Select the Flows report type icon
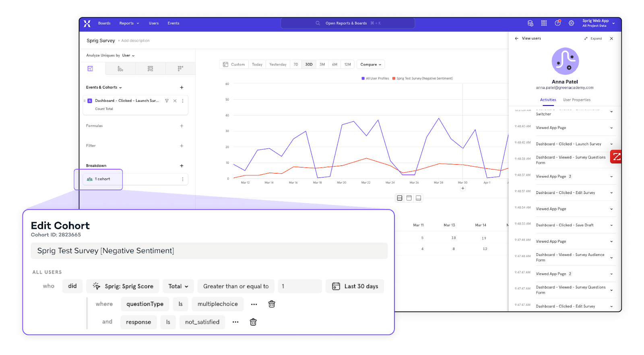The width and height of the screenshot is (644, 355). 151,69
